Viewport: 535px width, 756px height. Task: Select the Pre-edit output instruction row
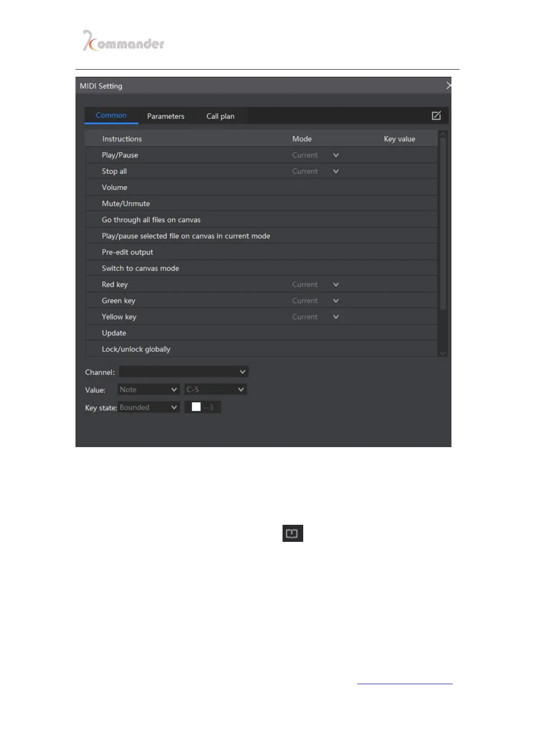click(261, 252)
